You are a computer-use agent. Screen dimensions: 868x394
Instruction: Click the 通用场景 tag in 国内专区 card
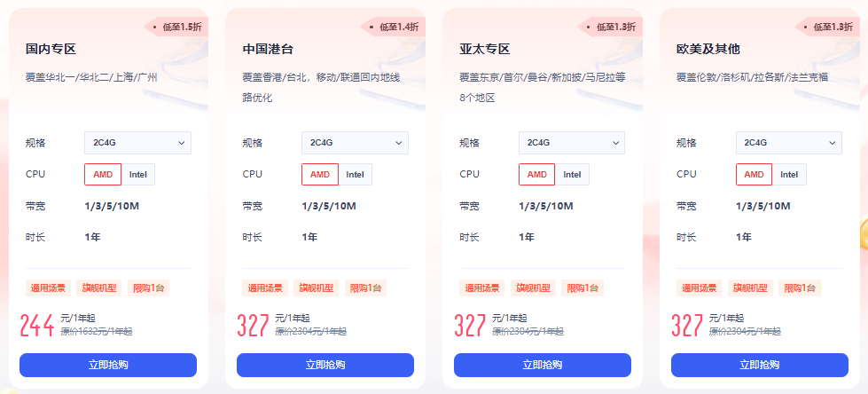[x=48, y=288]
